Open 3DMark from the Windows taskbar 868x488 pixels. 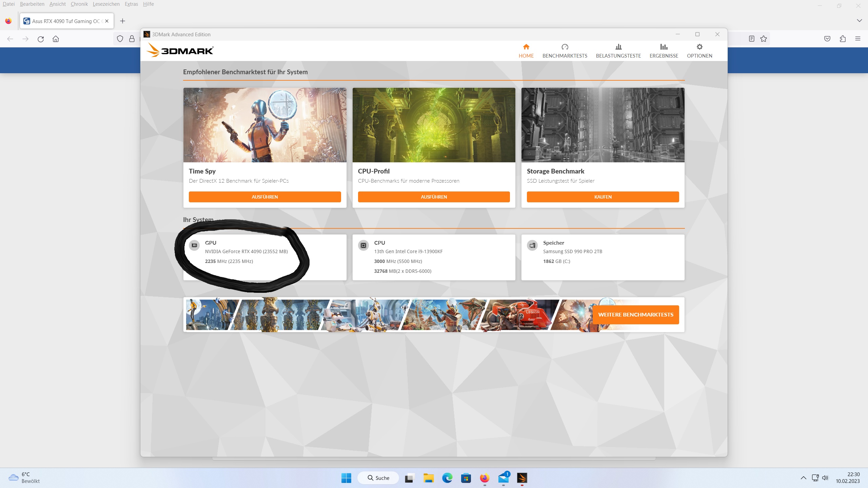tap(522, 478)
